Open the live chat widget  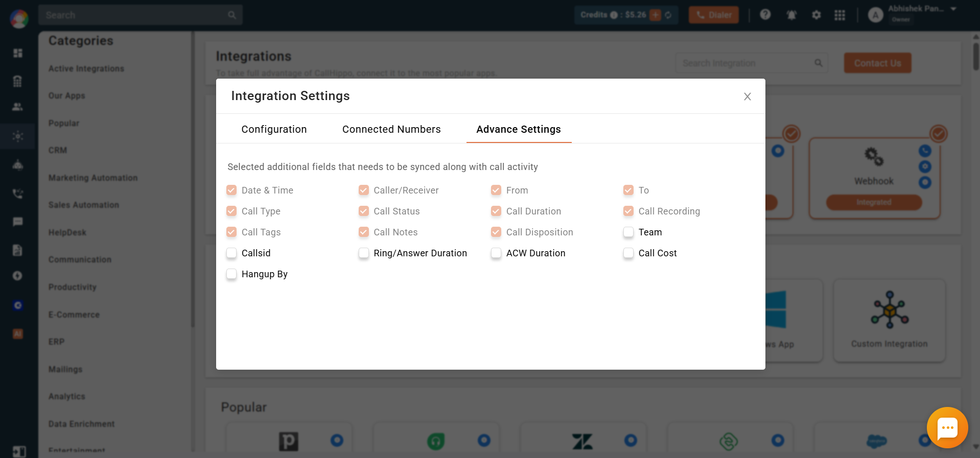coord(947,428)
